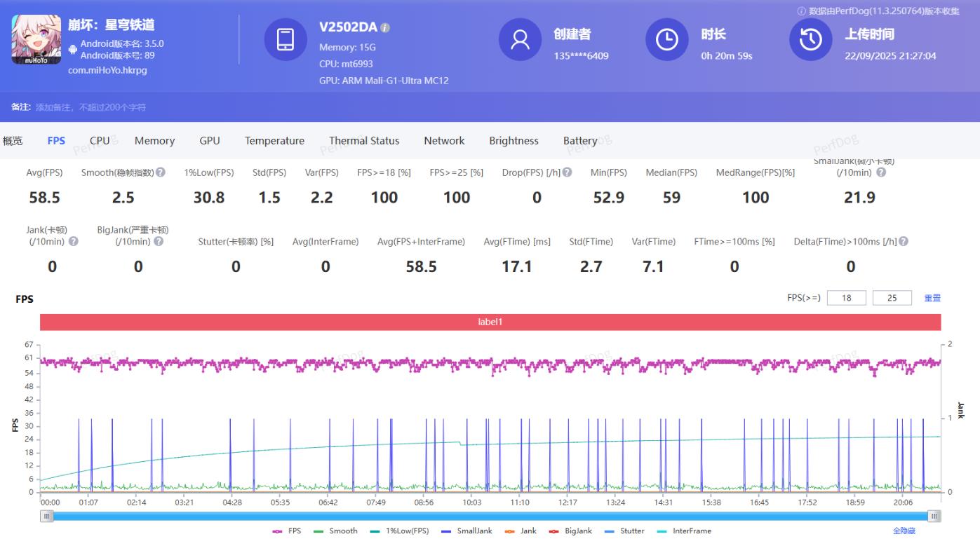The image size is (980, 539).
Task: Click the remarks note input field
Action: click(x=91, y=107)
